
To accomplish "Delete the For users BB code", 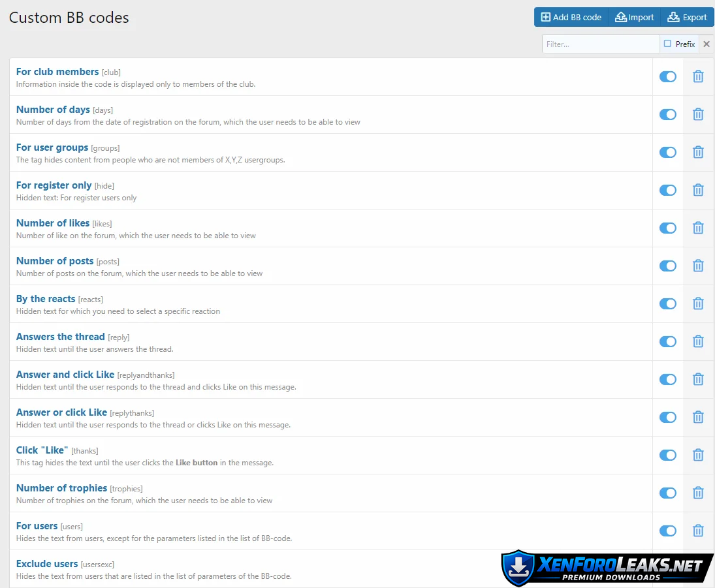I will coord(698,531).
